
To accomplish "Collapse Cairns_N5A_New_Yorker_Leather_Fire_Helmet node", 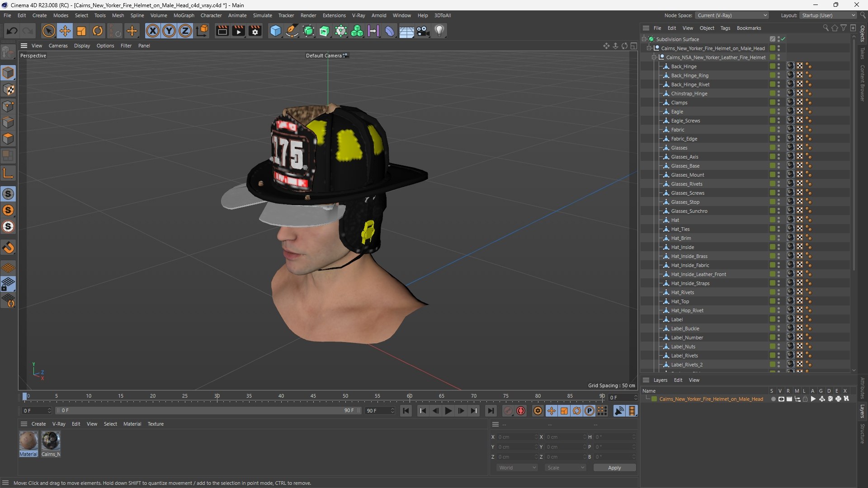I will pos(654,57).
